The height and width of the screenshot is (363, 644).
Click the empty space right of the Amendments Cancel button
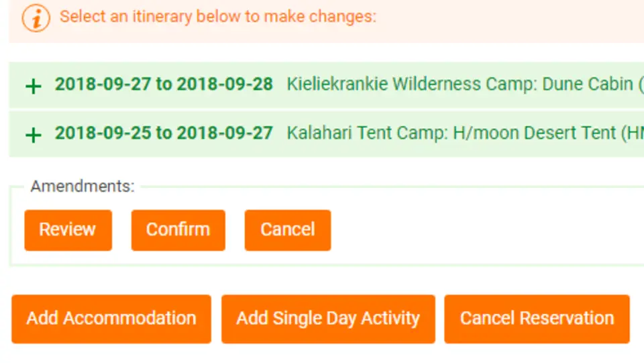[x=484, y=230]
